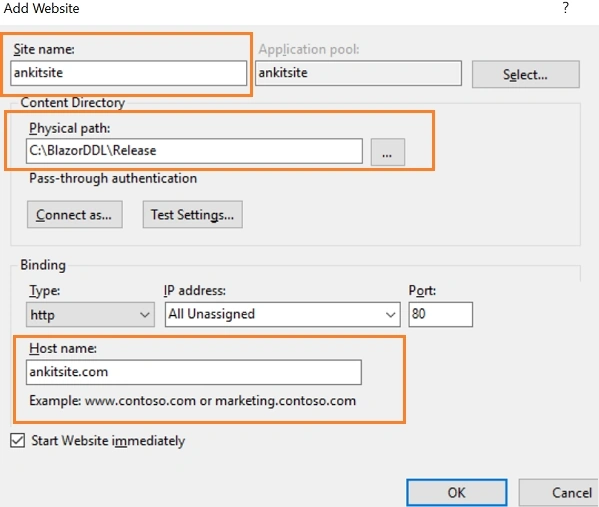The image size is (599, 507).
Task: Select the Port number field
Action: click(x=440, y=314)
